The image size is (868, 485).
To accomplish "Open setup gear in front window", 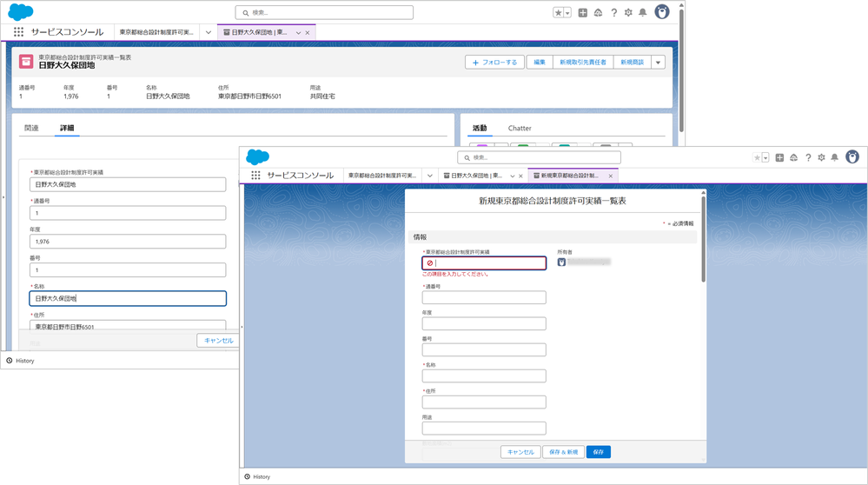I will tap(821, 158).
